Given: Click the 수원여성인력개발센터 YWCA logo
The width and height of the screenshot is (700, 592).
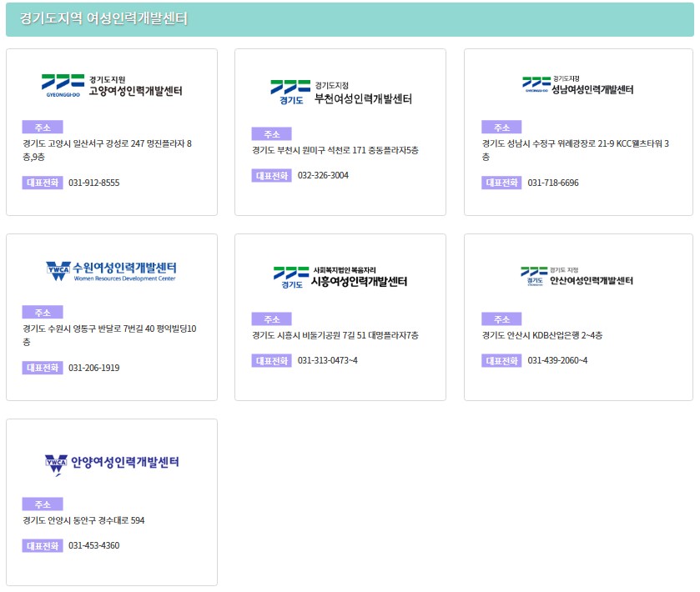Looking at the screenshot, I should (x=111, y=271).
